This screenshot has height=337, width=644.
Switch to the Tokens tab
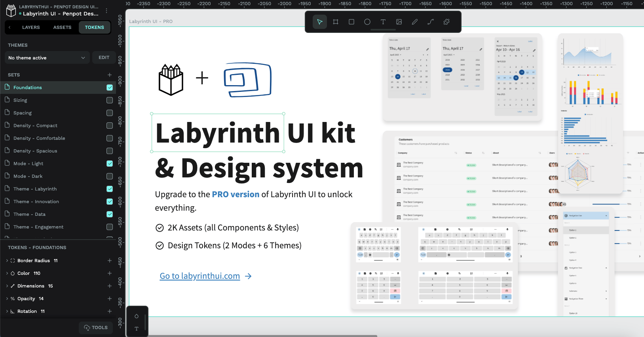point(95,27)
